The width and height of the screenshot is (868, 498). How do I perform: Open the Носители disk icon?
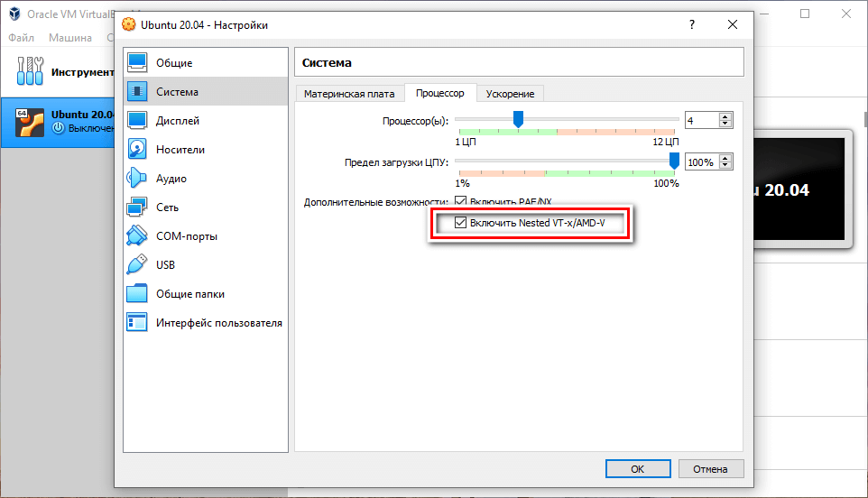pos(137,150)
